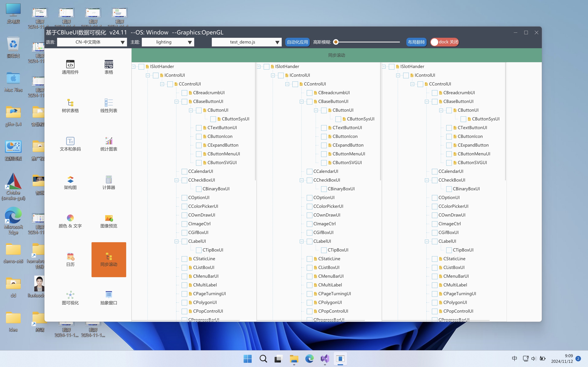This screenshot has height=367, width=588.
Task: Open the 语言 language dropdown
Action: point(92,42)
